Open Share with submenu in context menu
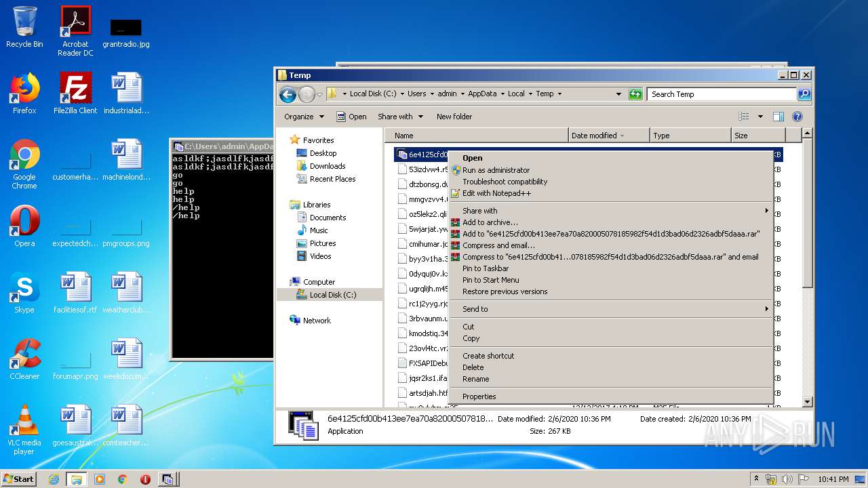The width and height of the screenshot is (868, 488). 611,211
